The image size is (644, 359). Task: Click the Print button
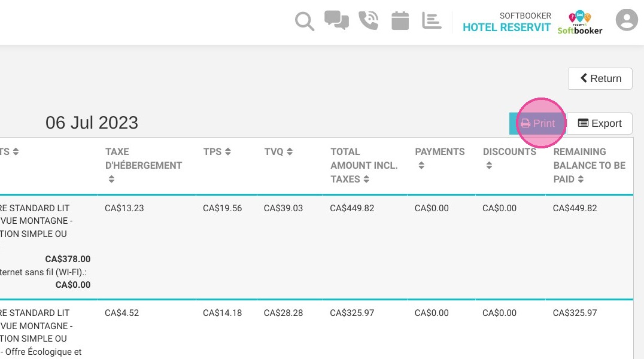click(537, 123)
